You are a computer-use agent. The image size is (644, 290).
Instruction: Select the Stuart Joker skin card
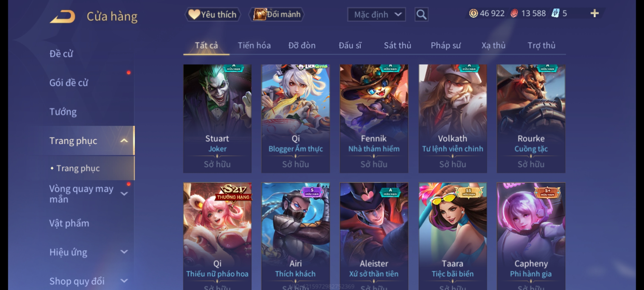[x=217, y=118]
